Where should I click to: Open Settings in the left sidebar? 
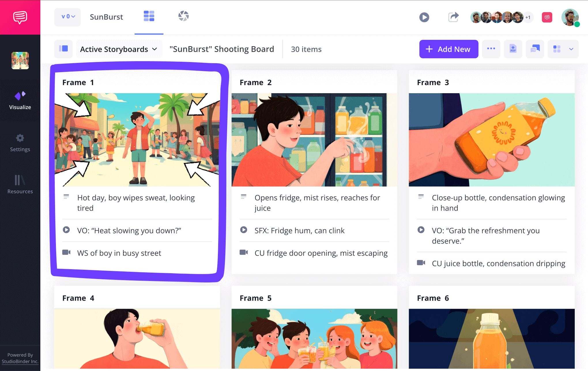click(20, 143)
